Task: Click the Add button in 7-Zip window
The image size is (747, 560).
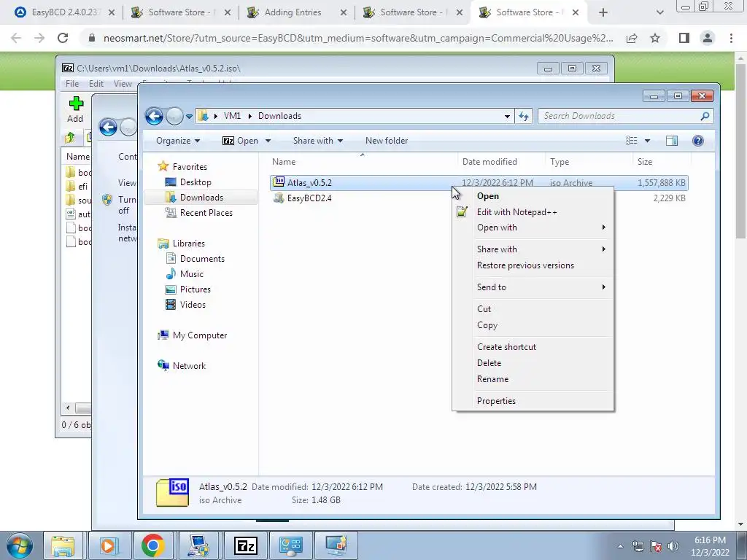Action: coord(75,109)
